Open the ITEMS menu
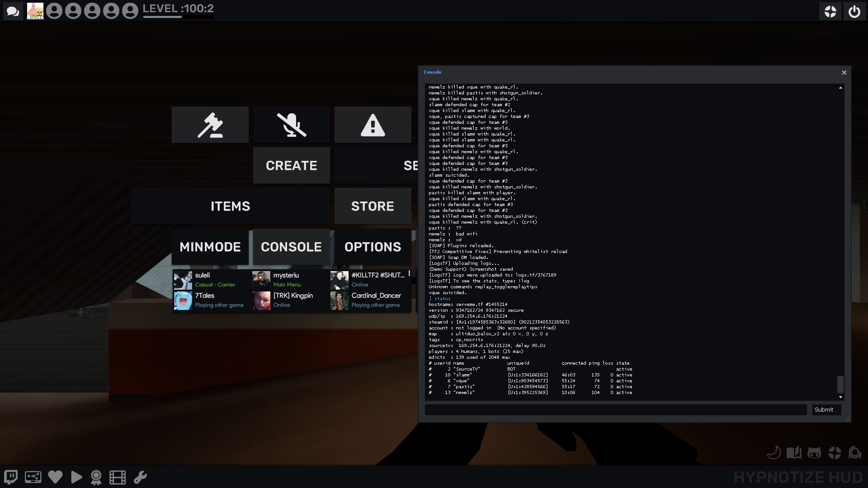Screen dimensions: 868x488 [231, 206]
